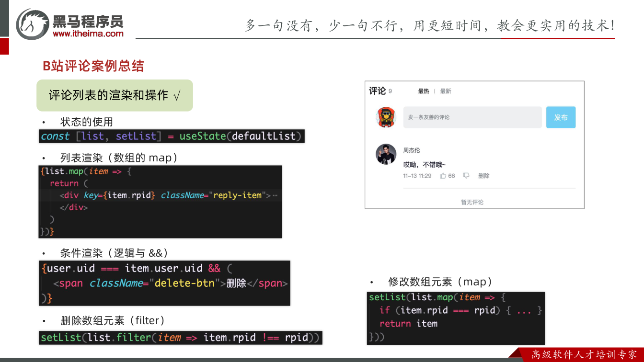
Task: Click the useState code snippet
Action: 172,136
